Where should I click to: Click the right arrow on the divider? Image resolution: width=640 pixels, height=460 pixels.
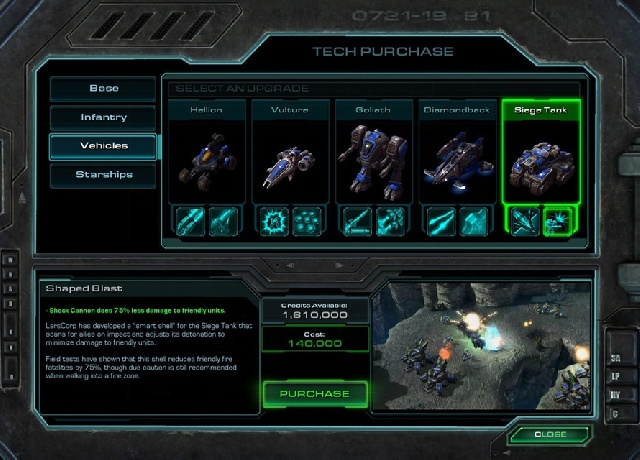point(339,265)
